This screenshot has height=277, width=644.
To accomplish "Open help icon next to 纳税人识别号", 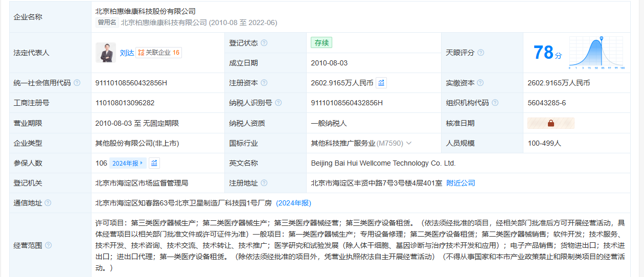I will click(279, 103).
